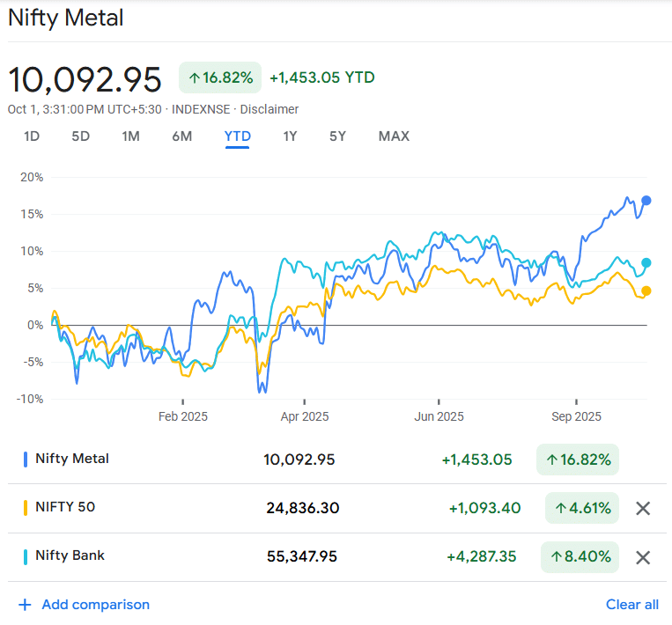The image size is (672, 625).
Task: Switch chart to 1D range
Action: click(x=32, y=136)
